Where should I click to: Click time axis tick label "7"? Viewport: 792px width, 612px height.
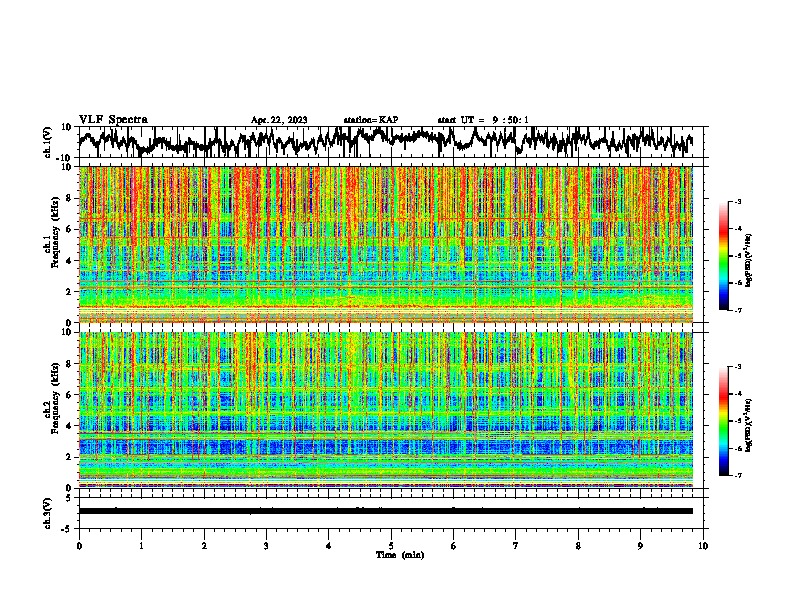(516, 546)
